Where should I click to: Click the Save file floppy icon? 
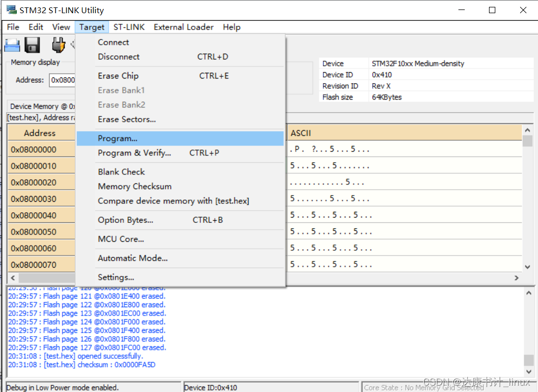(x=32, y=45)
